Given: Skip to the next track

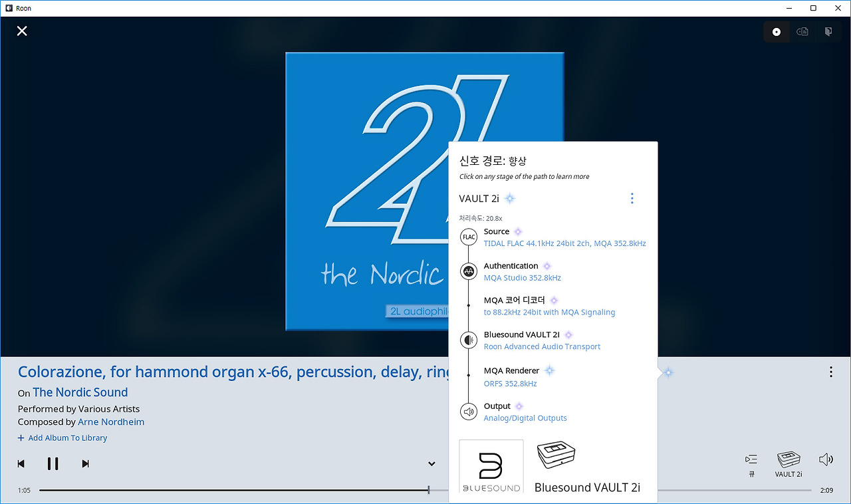Looking at the screenshot, I should [85, 463].
